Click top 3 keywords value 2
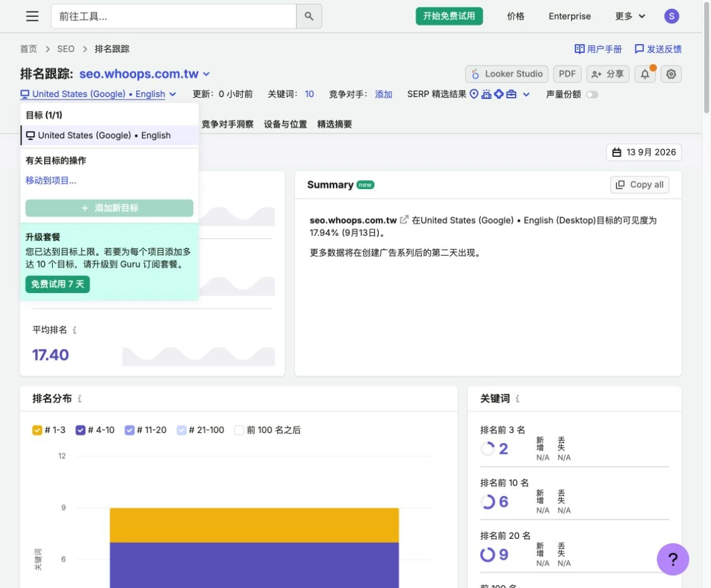Viewport: 711px width, 588px height. 504,449
